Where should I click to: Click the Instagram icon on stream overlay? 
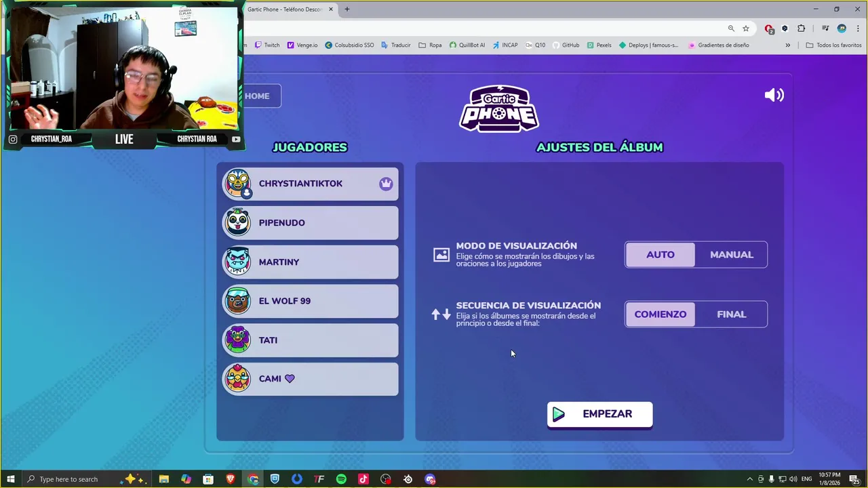pos(13,139)
